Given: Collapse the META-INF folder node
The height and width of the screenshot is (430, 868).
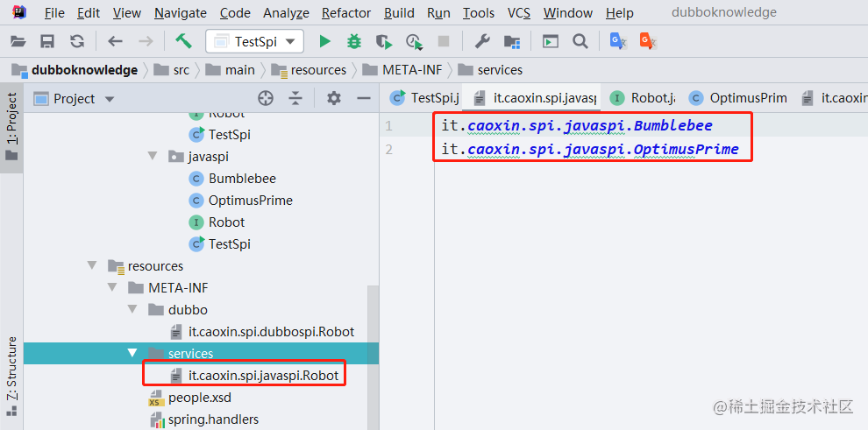Looking at the screenshot, I should pos(112,288).
